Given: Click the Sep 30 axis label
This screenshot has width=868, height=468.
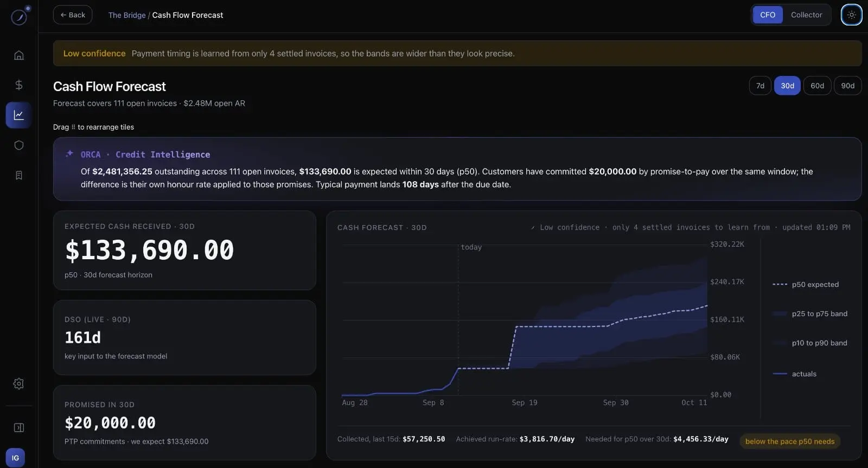Looking at the screenshot, I should pos(616,402).
